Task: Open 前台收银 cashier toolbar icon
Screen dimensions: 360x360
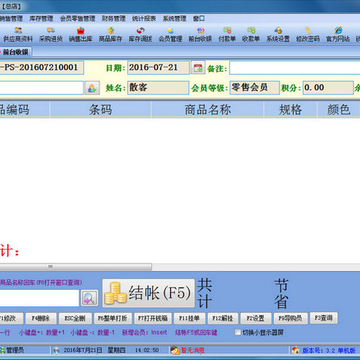Action: click(200, 35)
